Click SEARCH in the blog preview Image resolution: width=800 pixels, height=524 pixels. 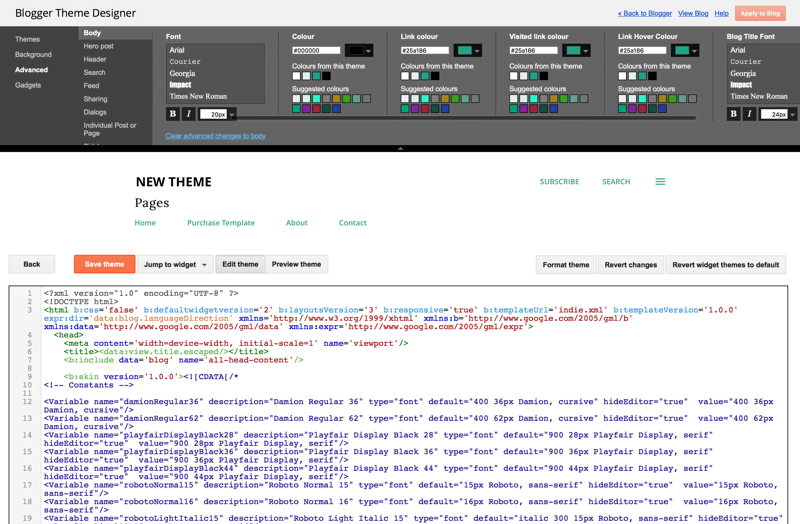[616, 182]
